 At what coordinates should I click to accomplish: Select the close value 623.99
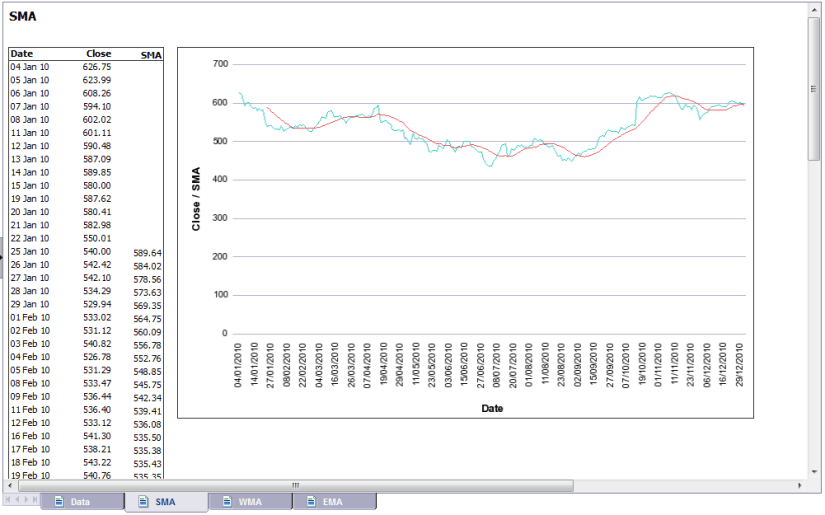[x=97, y=80]
